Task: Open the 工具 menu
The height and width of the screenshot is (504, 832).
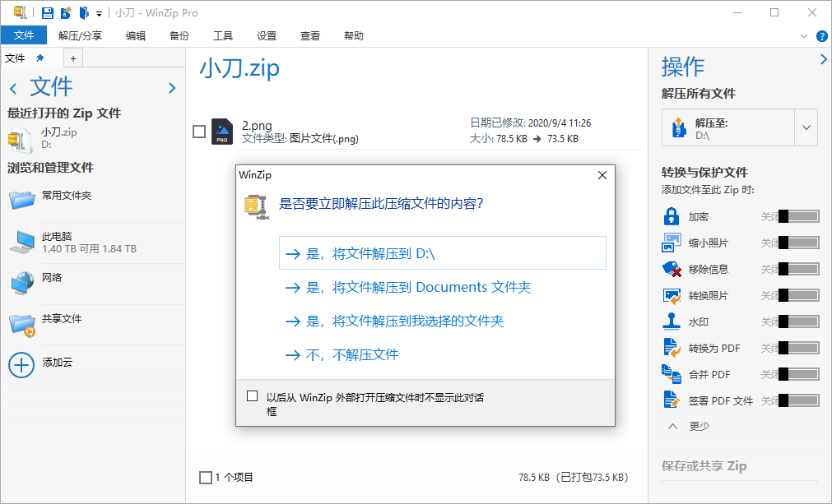Action: (224, 35)
